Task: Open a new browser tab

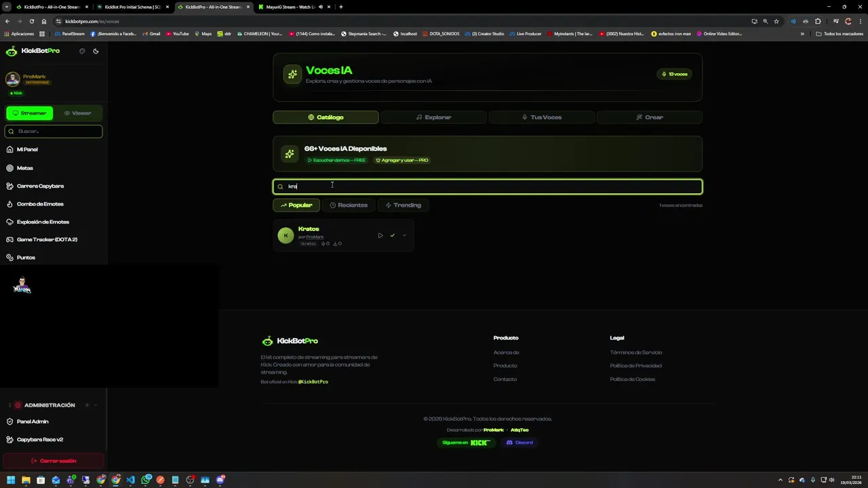Action: [340, 7]
